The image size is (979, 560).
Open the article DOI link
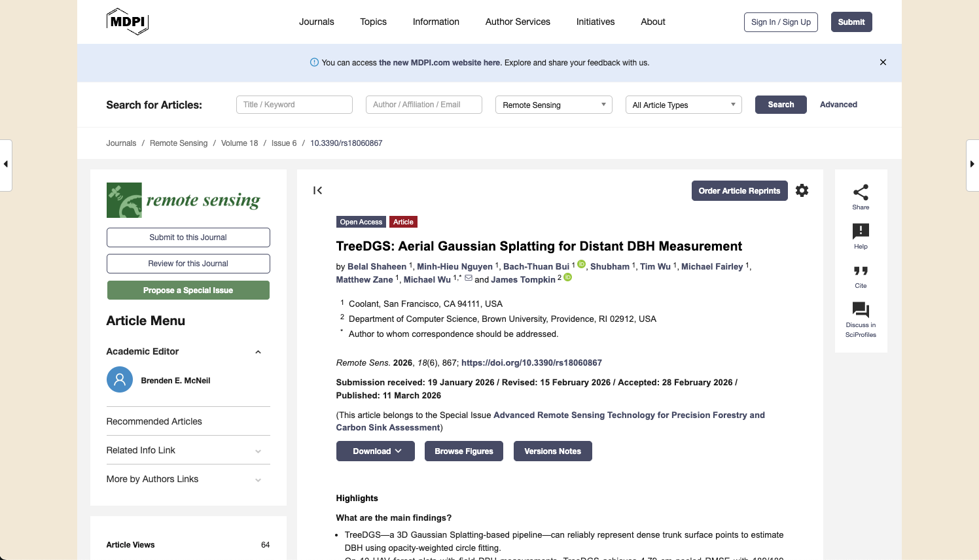click(531, 362)
